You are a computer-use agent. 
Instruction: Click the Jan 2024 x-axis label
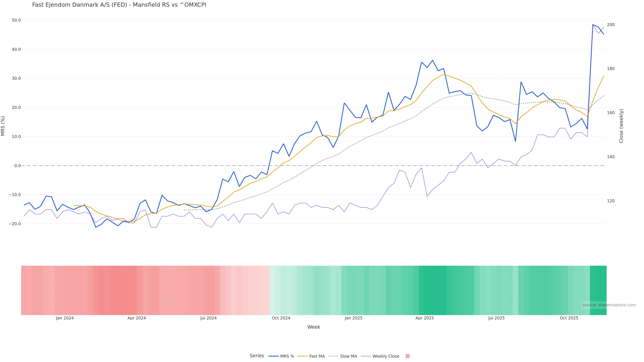click(x=65, y=318)
